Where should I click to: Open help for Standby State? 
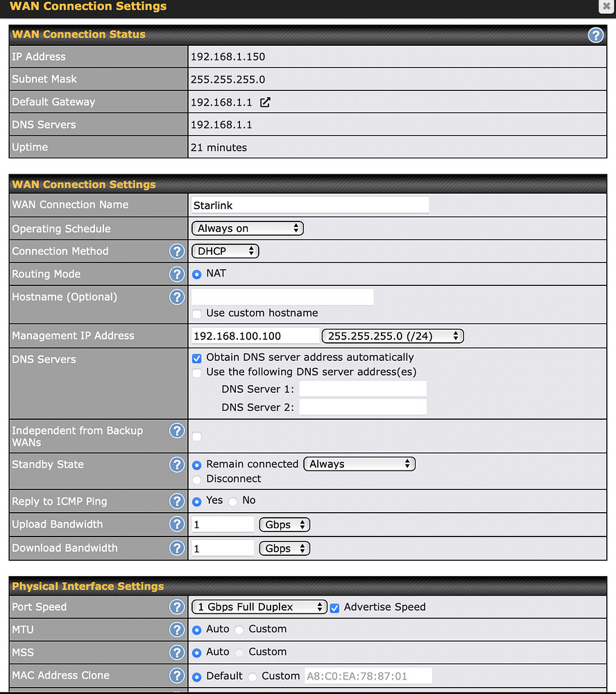(x=177, y=464)
